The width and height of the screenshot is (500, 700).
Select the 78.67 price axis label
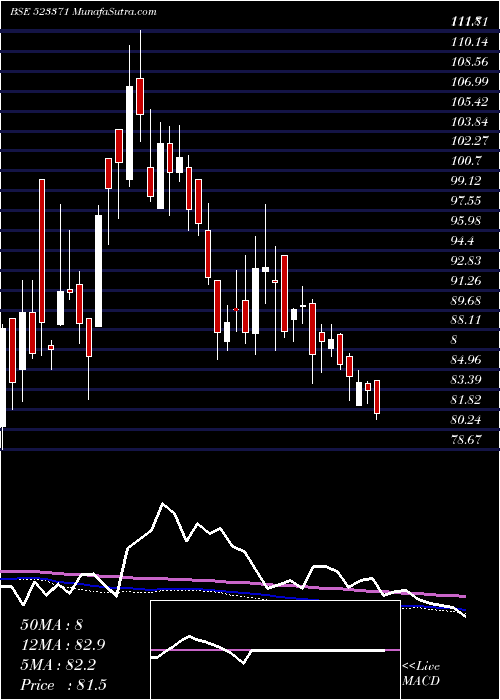(466, 440)
